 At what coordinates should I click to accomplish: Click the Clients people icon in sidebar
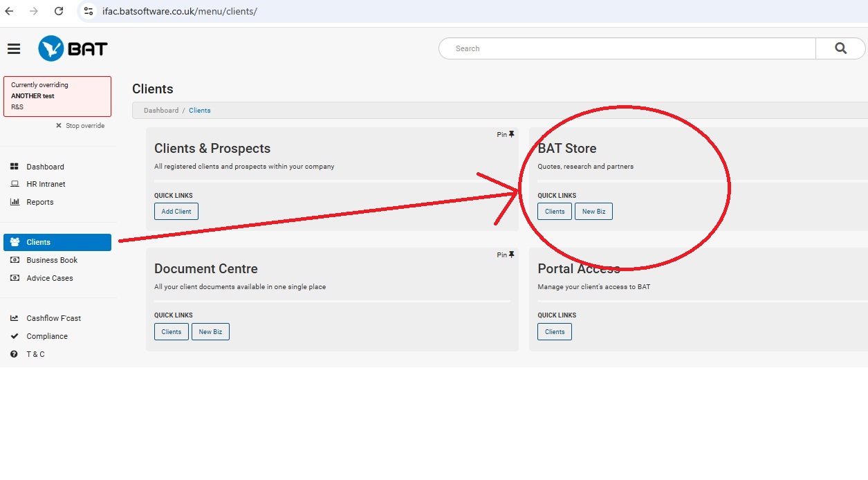(15, 242)
